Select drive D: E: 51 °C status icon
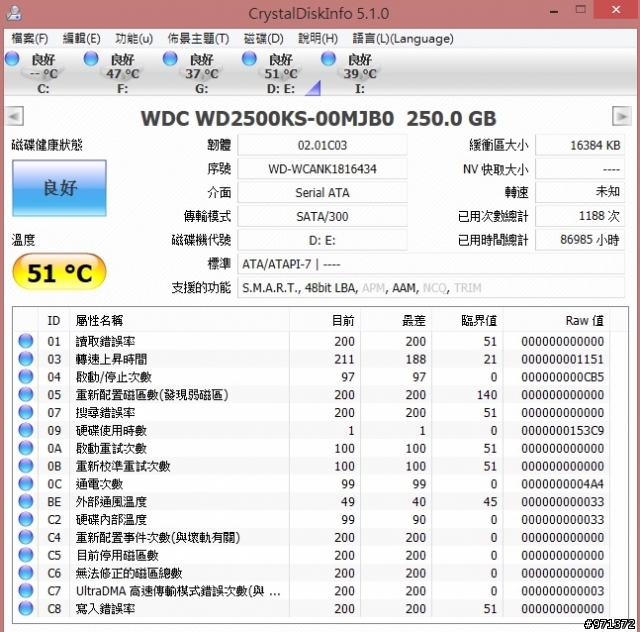This screenshot has width=640, height=632. 249,58
